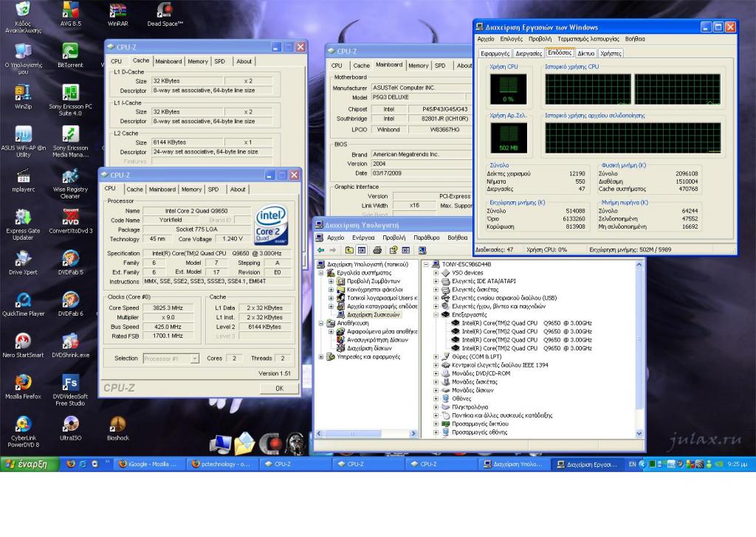Screen dimensions: 756x537
Task: Open the Processor #1 selection dropdown in CPU-Z
Action: (195, 358)
